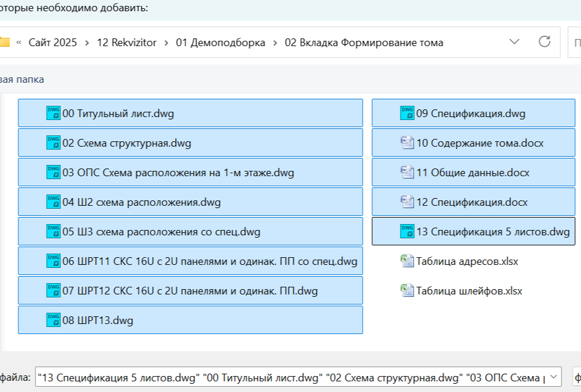Select file name 00 Титульный лист.dwg
Screen dimensions: 581x392
click(118, 114)
